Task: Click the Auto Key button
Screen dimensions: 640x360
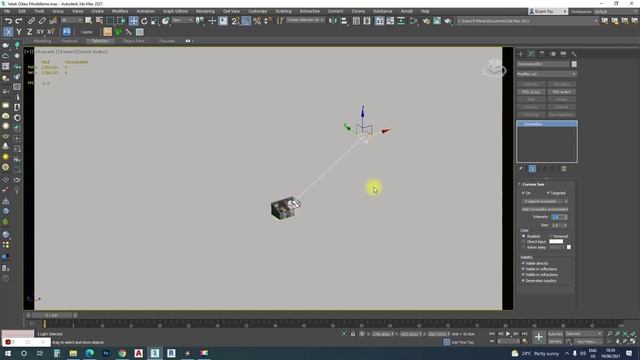Action: point(555,334)
